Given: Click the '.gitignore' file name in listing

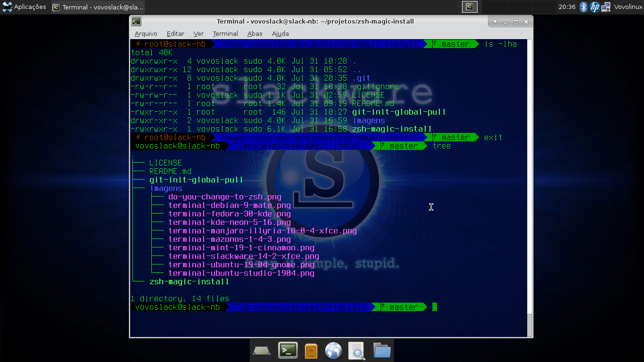Looking at the screenshot, I should (x=376, y=87).
